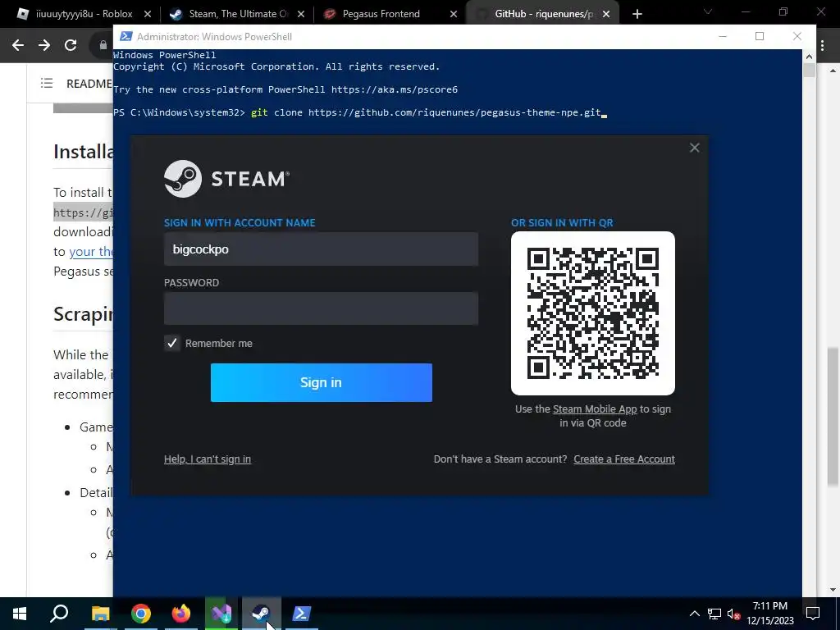Open Google Chrome from taskbar

(141, 614)
